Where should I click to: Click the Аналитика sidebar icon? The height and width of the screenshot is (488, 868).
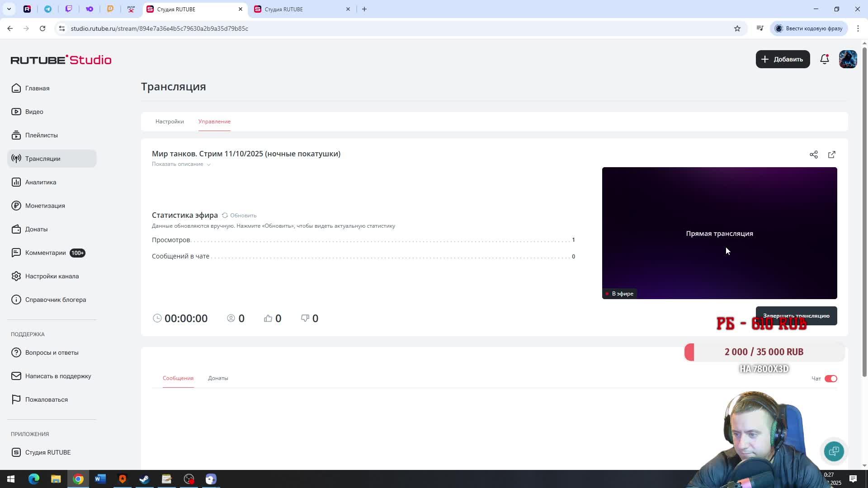pyautogui.click(x=16, y=182)
